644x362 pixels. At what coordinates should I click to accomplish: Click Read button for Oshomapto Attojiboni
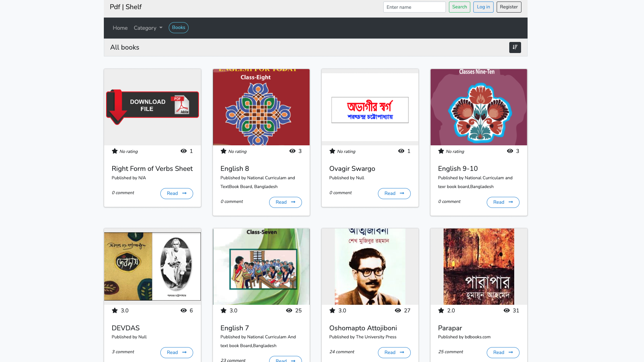point(394,352)
